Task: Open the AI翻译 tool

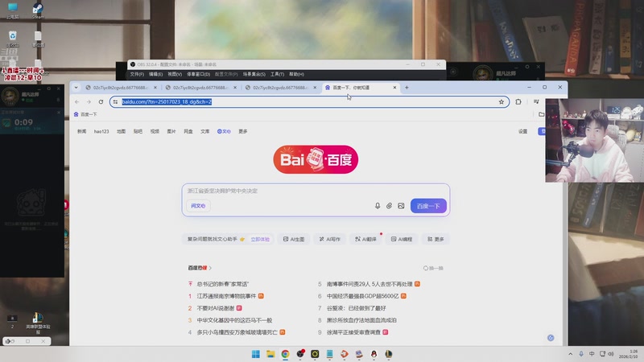Action: pos(365,239)
